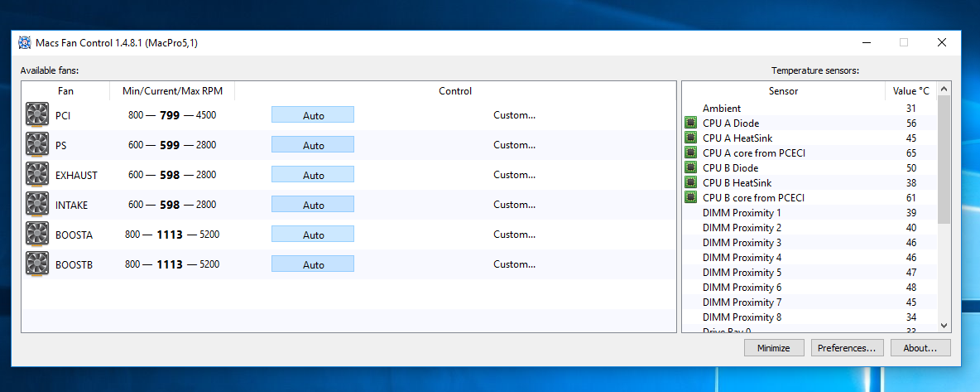Set BOOSTA fan to Auto

click(x=313, y=235)
